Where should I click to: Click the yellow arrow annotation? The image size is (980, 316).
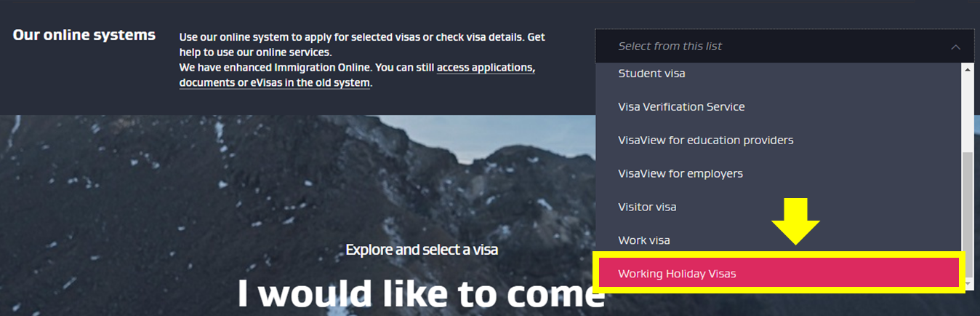point(795,220)
